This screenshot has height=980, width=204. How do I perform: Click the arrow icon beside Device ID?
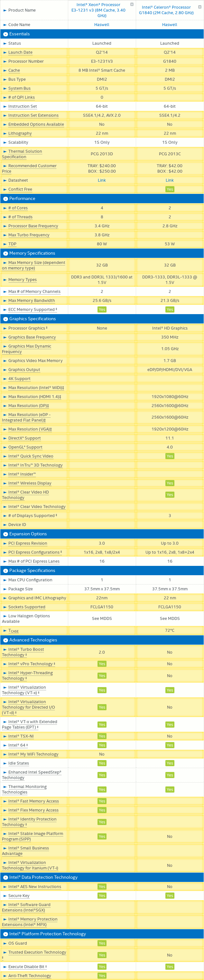[5, 525]
